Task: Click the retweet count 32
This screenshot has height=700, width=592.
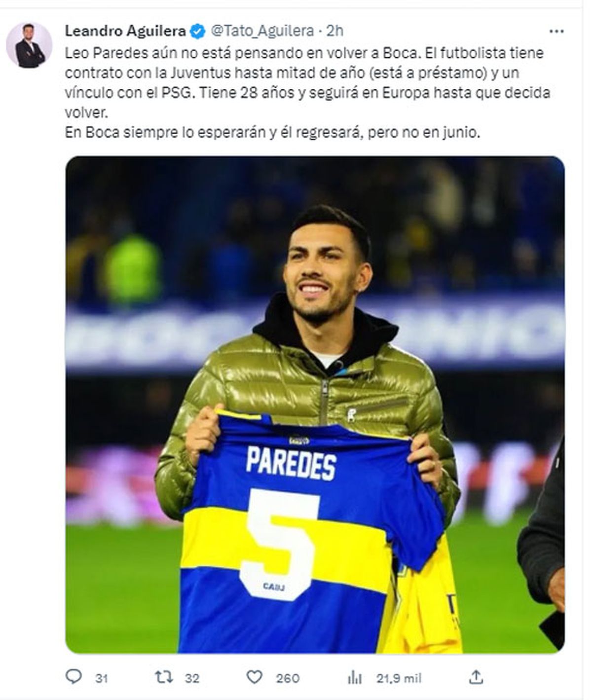Action: tap(192, 678)
